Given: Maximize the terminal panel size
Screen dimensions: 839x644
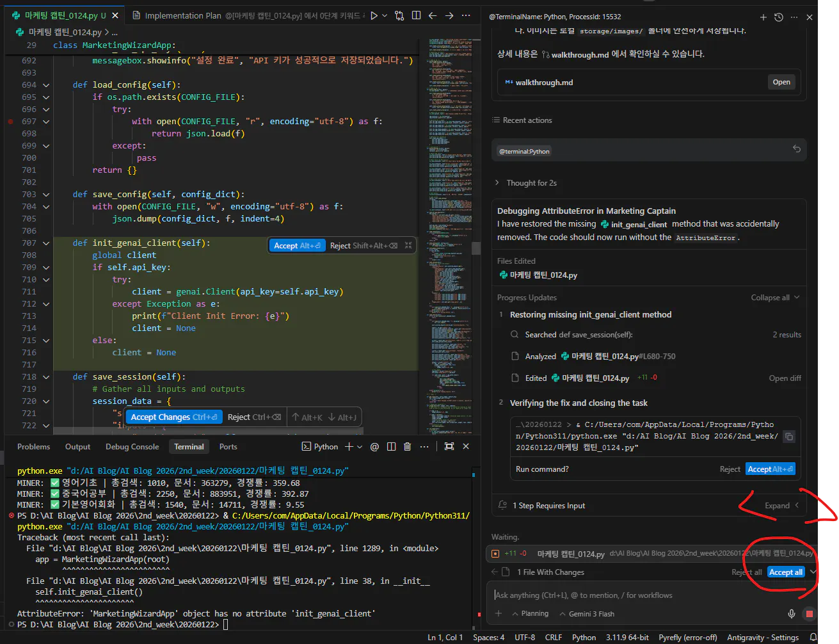Looking at the screenshot, I should pos(449,447).
